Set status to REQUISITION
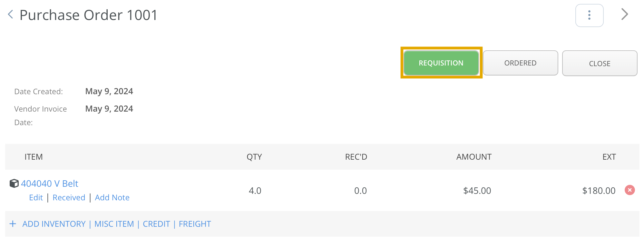This screenshot has height=249, width=644. [441, 63]
